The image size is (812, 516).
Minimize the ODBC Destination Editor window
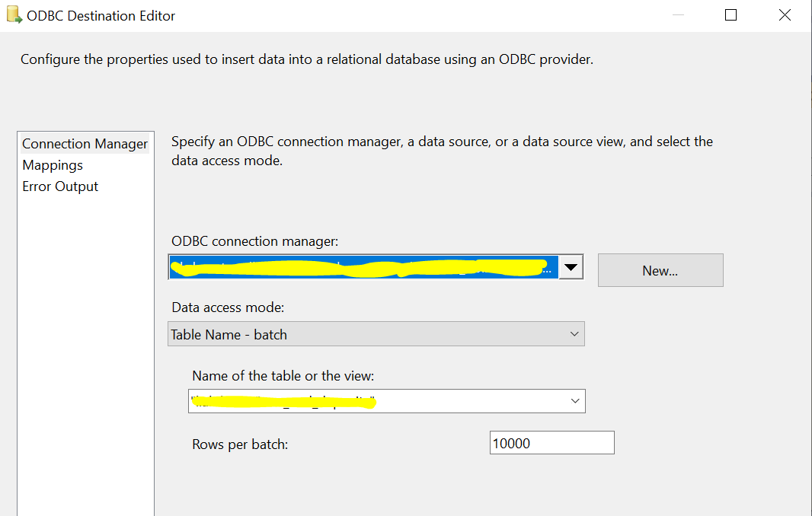(678, 15)
